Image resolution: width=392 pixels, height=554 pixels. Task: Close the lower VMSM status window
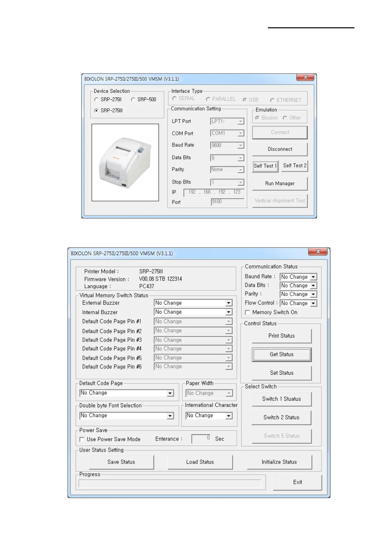[318, 252]
